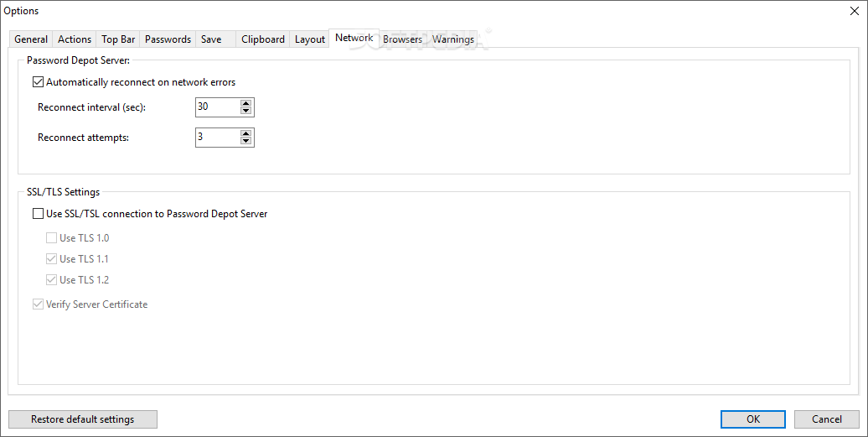Click the Reconnect interval value field
Image resolution: width=868 pixels, height=437 pixels.
click(218, 107)
